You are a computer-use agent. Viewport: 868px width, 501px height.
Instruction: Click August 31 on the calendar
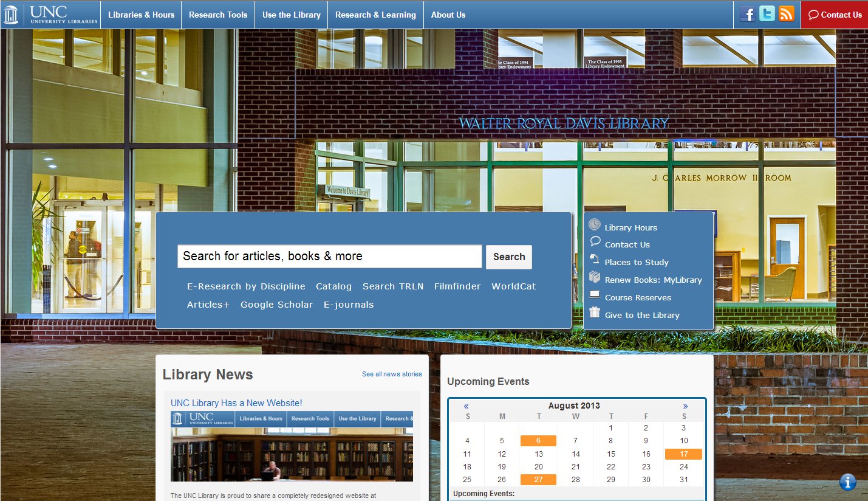pos(684,480)
